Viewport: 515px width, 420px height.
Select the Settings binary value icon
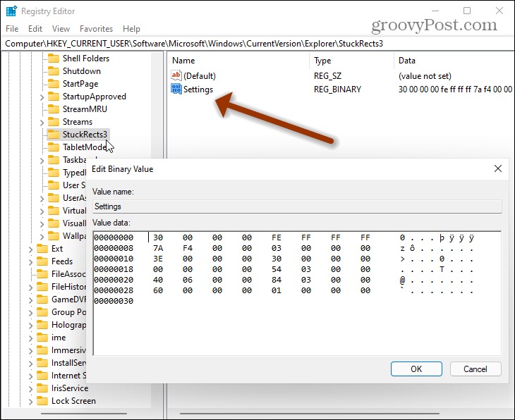point(176,89)
